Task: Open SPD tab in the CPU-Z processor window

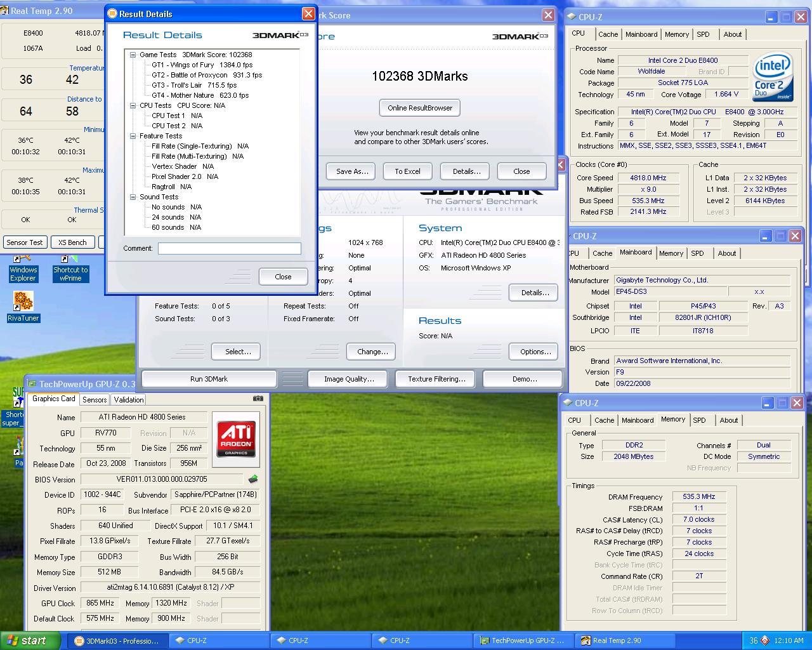Action: tap(703, 34)
